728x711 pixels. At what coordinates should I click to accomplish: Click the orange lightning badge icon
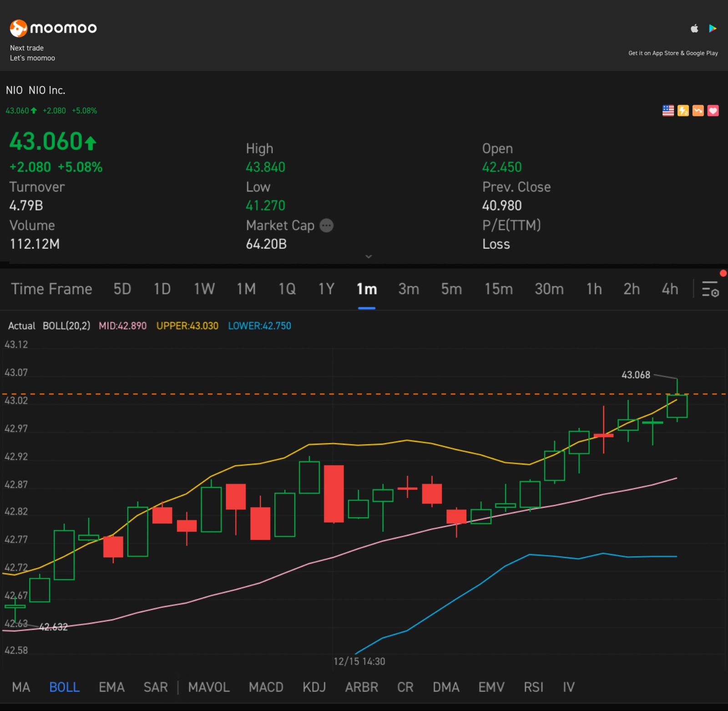click(x=683, y=111)
